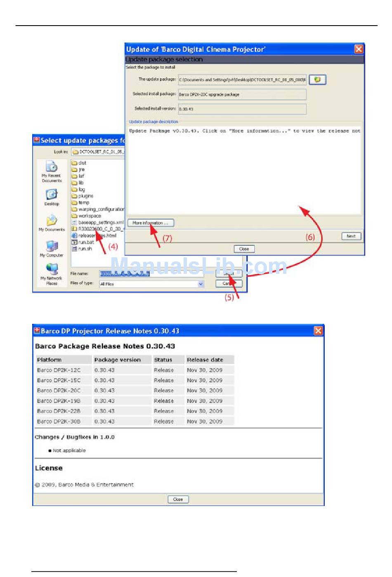Select the Barco DP2K-30B row

click(135, 421)
